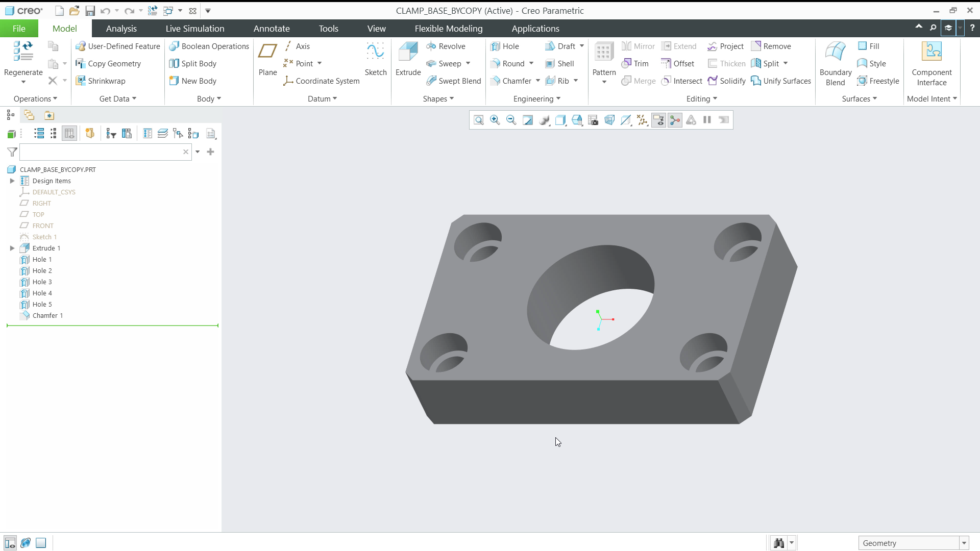Click the Solidify tool
The image size is (980, 551).
727,81
